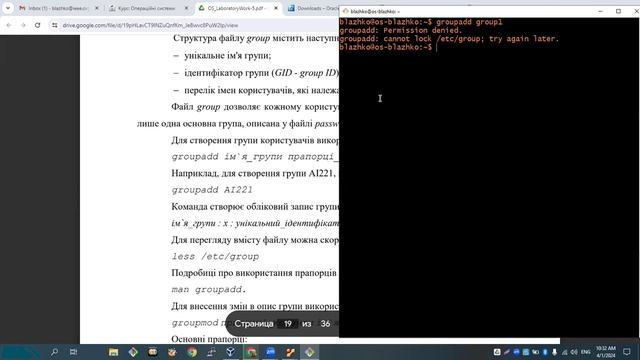Open the volume control in system tray
640x360 pixels.
pyautogui.click(x=574, y=352)
